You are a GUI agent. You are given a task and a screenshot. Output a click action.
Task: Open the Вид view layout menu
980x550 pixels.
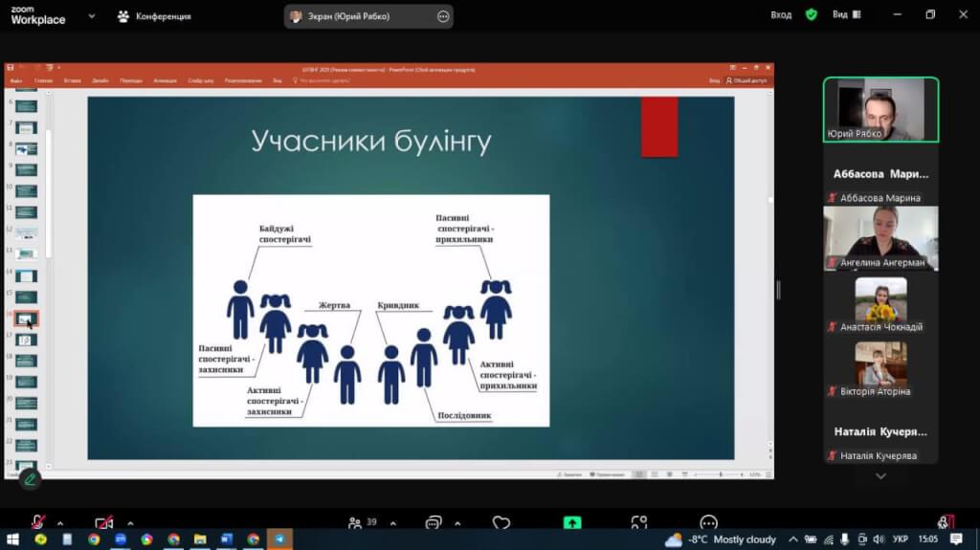tap(846, 15)
